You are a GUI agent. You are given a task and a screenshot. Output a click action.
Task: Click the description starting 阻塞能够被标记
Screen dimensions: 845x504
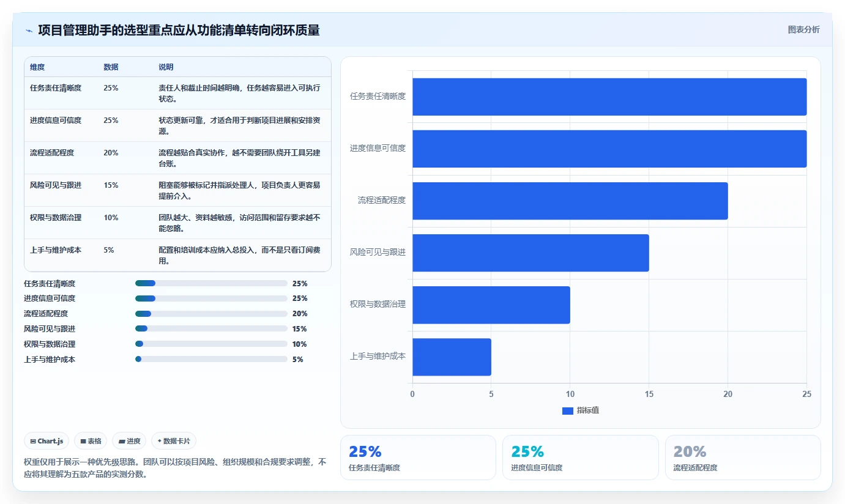[239, 191]
